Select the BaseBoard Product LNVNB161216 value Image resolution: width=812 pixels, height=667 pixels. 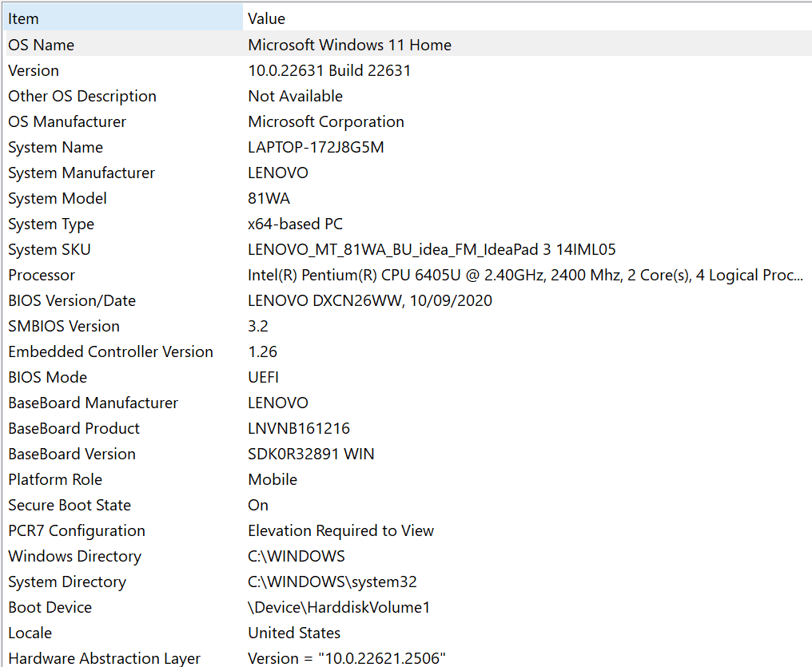298,428
